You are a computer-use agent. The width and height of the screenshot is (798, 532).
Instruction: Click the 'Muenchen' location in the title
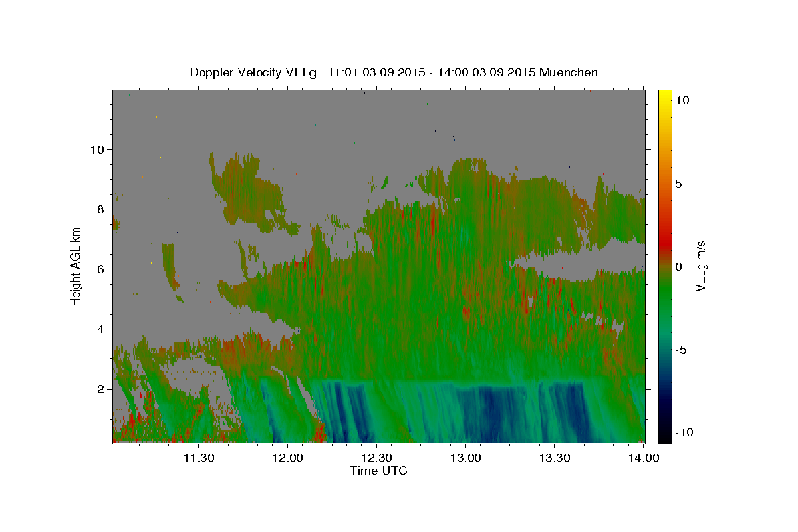569,72
